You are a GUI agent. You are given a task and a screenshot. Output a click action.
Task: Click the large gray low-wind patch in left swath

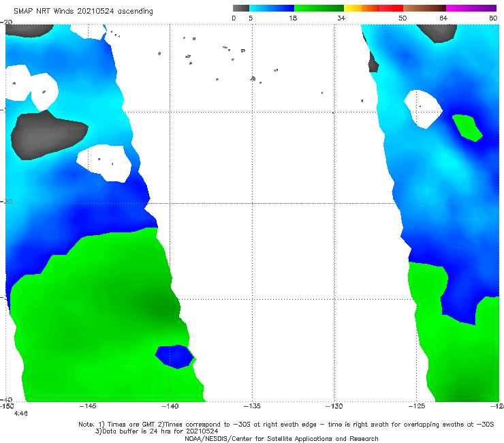(48, 135)
